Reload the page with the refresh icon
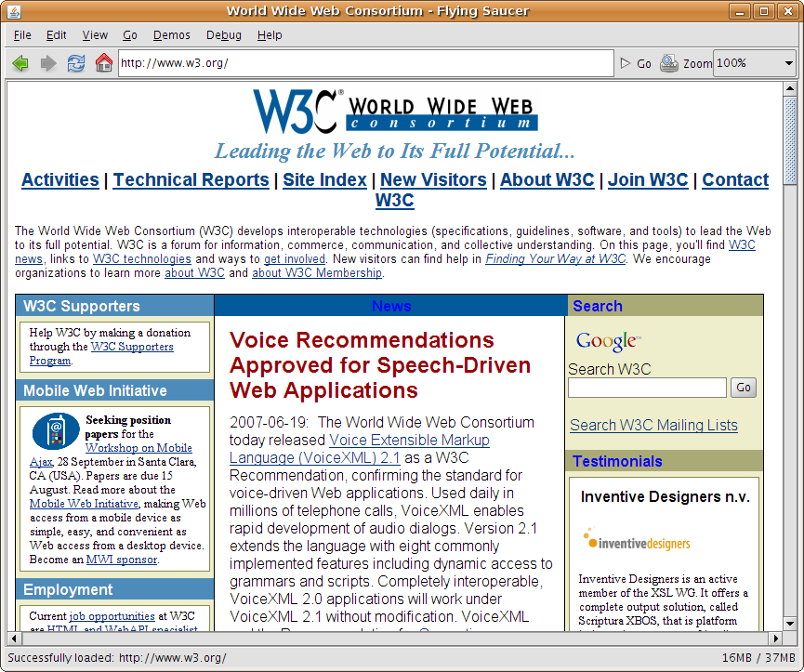The width and height of the screenshot is (804, 672). pos(76,63)
